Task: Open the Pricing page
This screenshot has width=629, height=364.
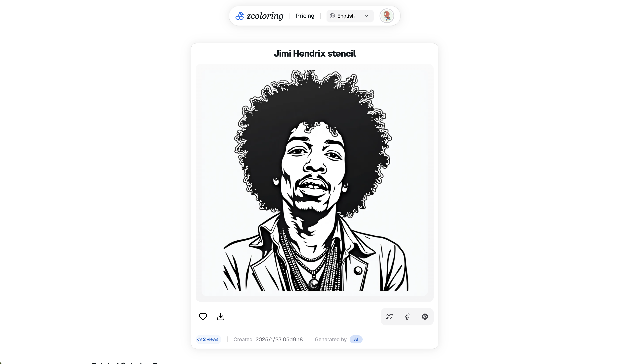Action: 305,16
